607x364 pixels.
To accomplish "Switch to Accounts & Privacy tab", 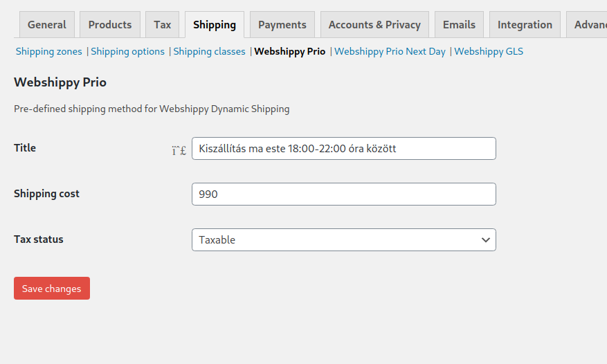I will tap(374, 25).
